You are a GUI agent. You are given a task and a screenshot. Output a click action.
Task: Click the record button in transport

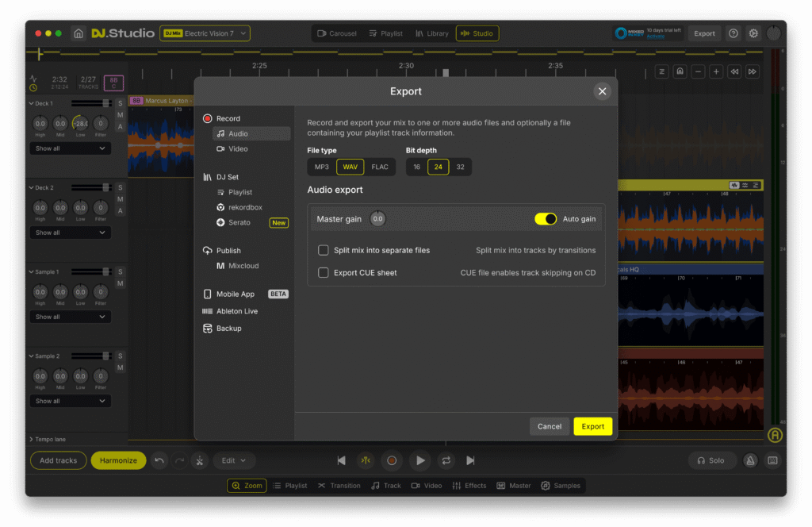(x=392, y=460)
